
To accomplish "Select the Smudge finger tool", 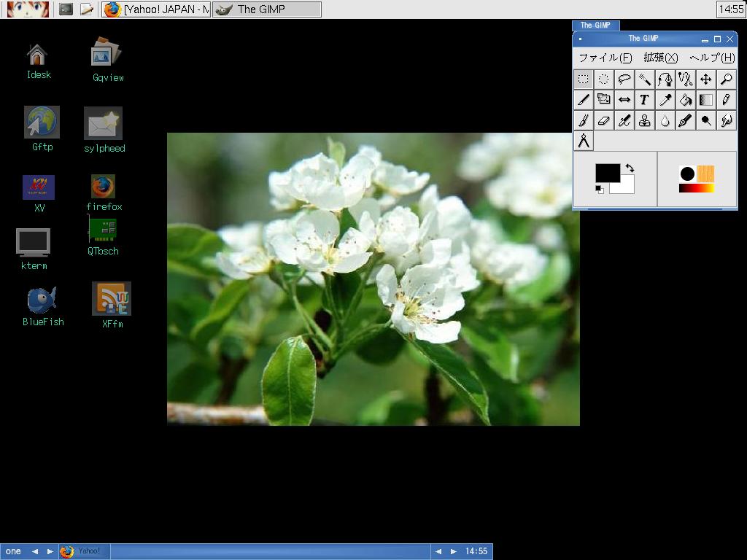I will click(726, 121).
